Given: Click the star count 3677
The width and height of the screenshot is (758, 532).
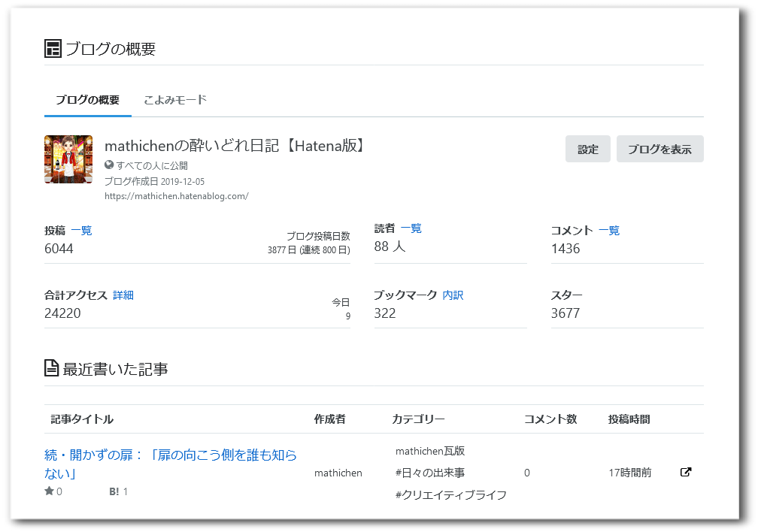Looking at the screenshot, I should point(565,313).
